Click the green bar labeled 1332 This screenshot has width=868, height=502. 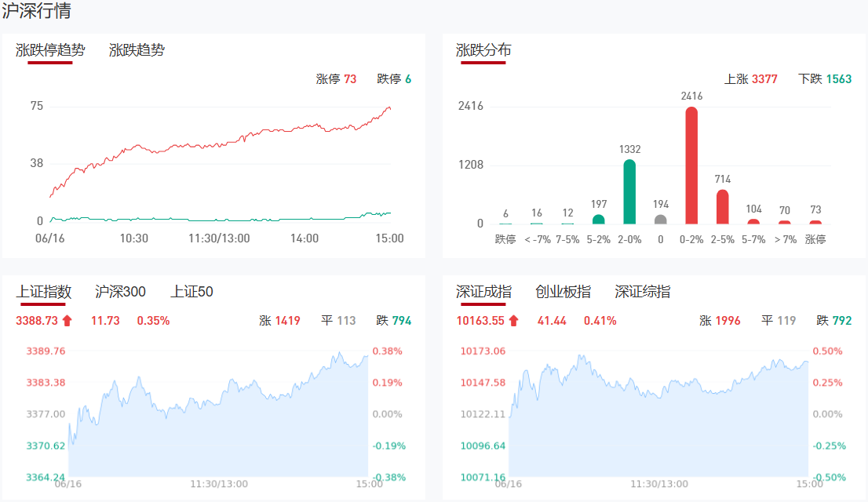pyautogui.click(x=629, y=192)
